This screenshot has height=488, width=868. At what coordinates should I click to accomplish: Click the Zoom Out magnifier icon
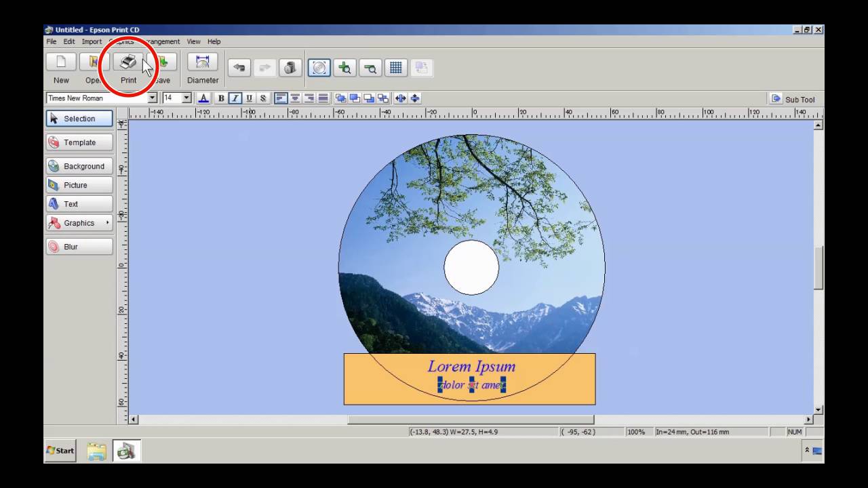[x=370, y=67]
